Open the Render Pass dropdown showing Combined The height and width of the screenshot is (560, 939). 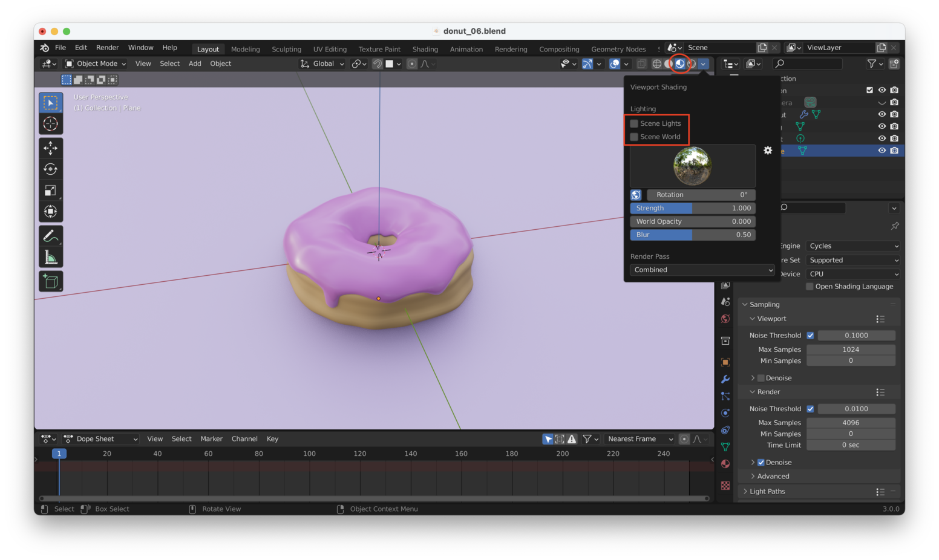(x=702, y=270)
